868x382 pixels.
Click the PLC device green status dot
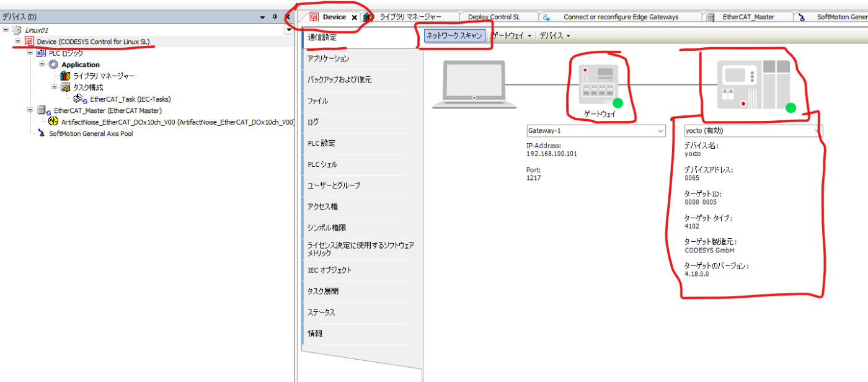(x=790, y=108)
